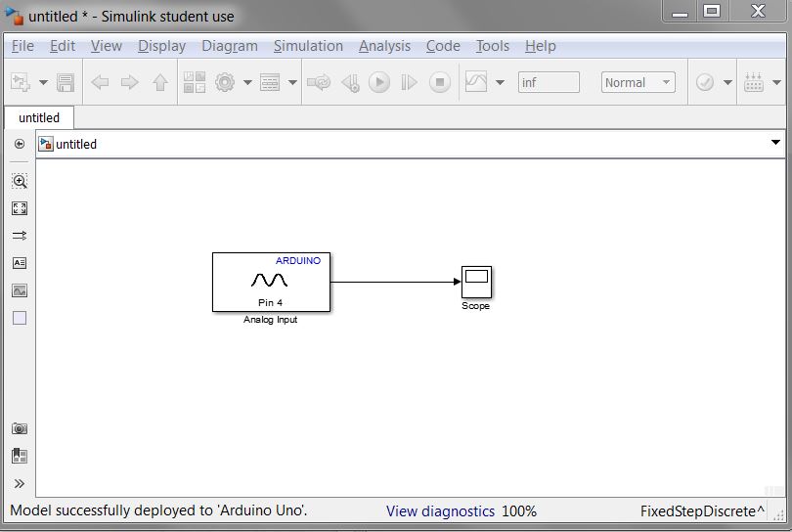Click the Fit to View palette icon
792x532 pixels.
[x=20, y=208]
